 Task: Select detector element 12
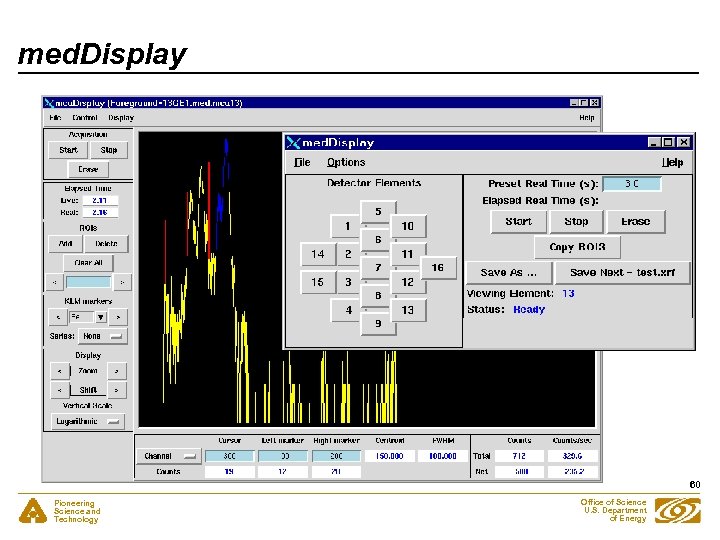click(408, 282)
